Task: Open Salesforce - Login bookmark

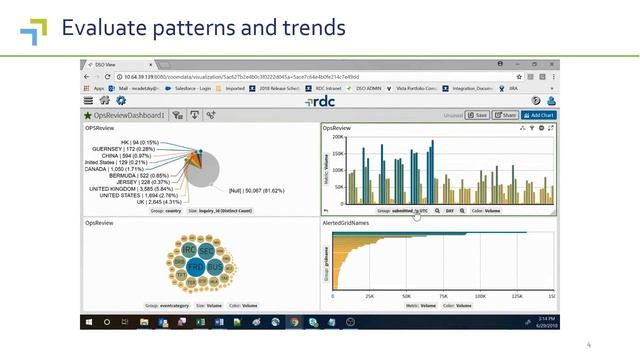Action: (x=188, y=88)
